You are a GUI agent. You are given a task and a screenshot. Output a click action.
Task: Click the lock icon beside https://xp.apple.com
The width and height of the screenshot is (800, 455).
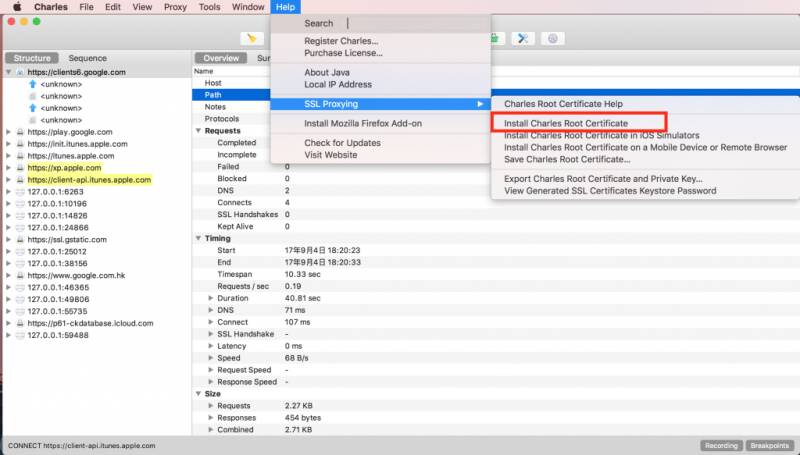[20, 167]
